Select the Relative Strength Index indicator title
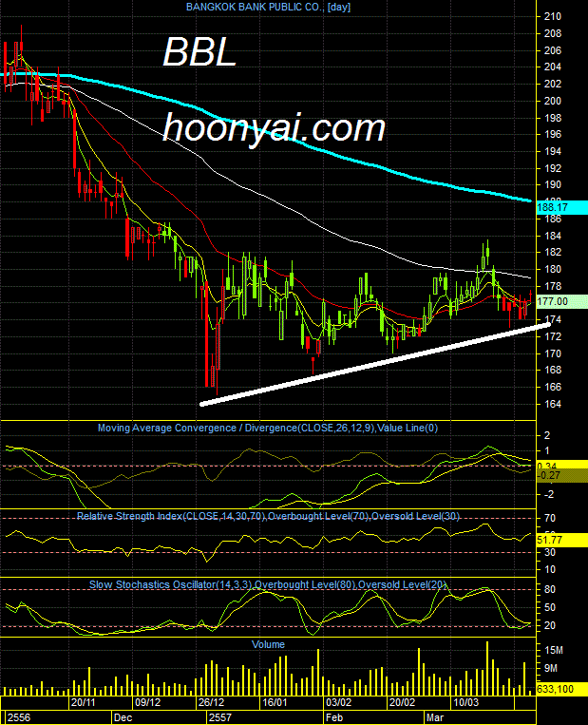Viewport: 588px width, 725px height. (x=268, y=516)
